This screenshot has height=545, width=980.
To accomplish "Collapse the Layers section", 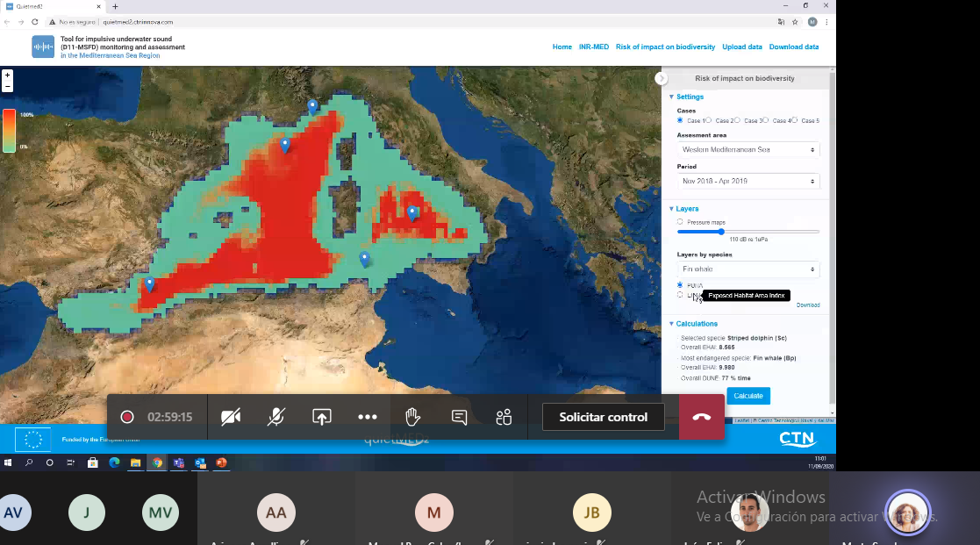I will click(683, 209).
